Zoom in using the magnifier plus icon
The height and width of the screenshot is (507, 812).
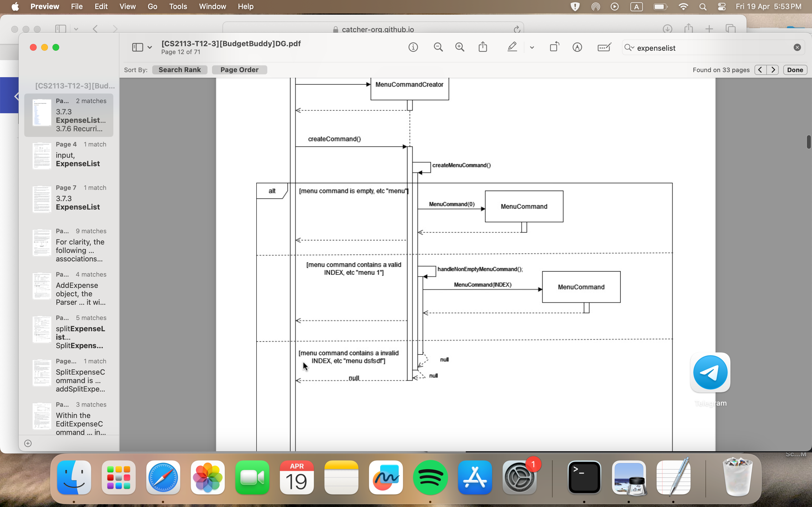[x=460, y=47]
